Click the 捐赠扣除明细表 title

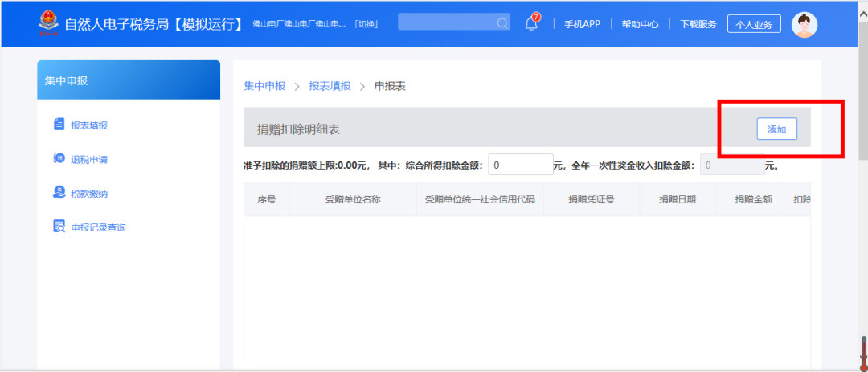[x=298, y=129]
